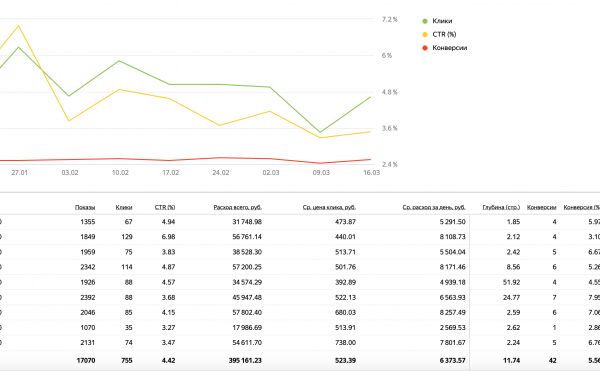Image resolution: width=600 pixels, height=371 pixels.
Task: Select depth value 24.77
Action: coord(512,298)
